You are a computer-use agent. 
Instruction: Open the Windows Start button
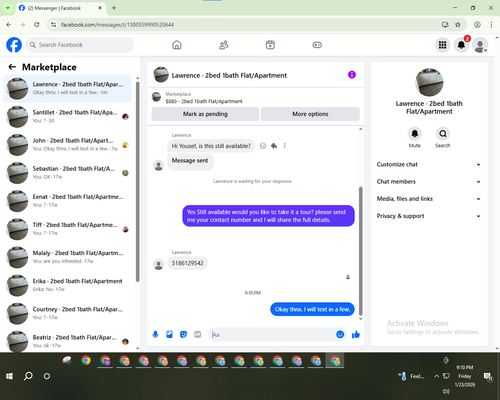point(9,376)
